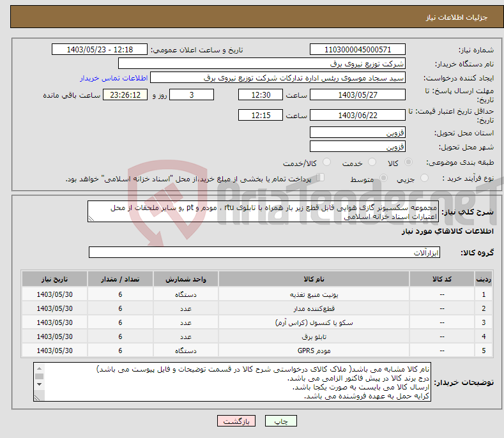Click the date cell of مودم GPRS row
This screenshot has height=438, width=504.
tap(55, 351)
